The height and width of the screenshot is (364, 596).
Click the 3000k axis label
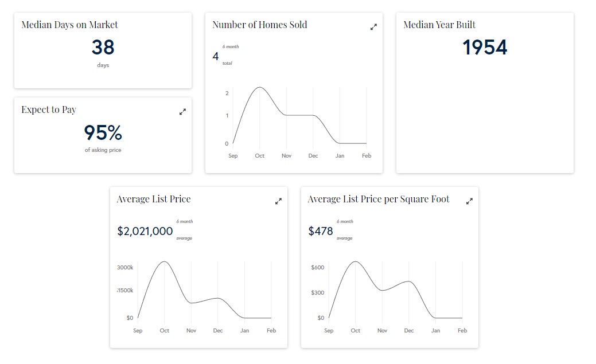pyautogui.click(x=126, y=268)
